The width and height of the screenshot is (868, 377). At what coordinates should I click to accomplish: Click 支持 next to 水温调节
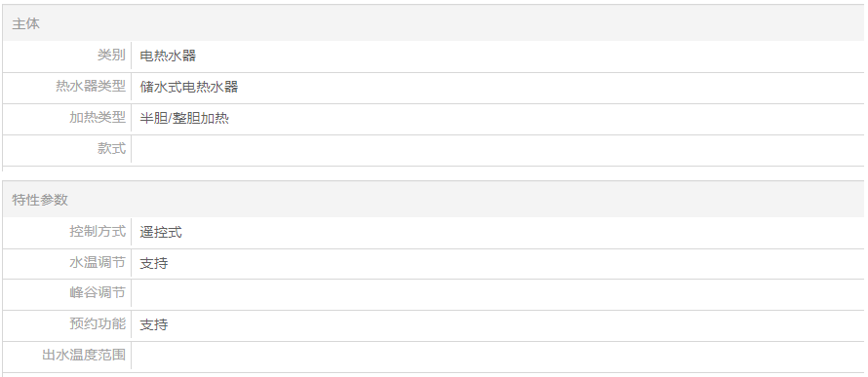point(154,263)
